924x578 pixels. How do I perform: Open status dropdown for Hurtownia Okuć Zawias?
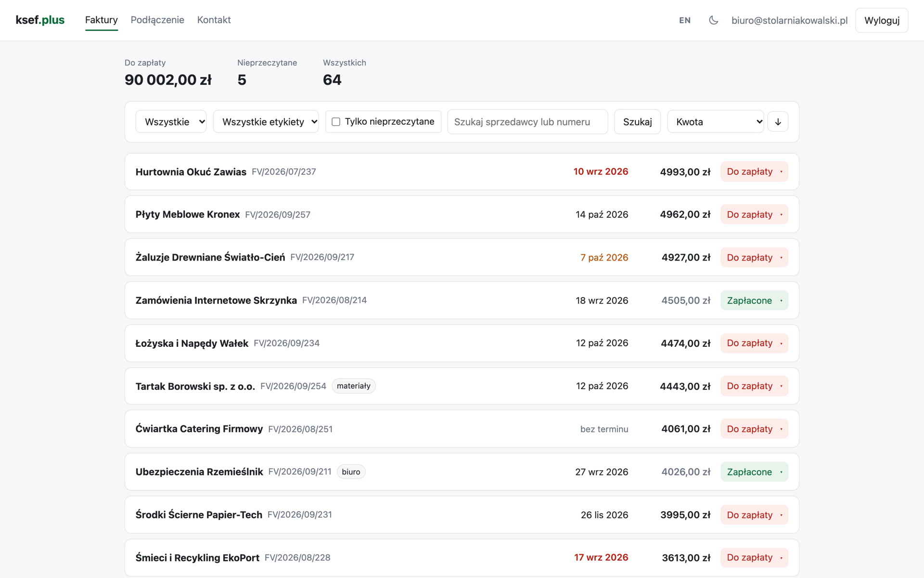pos(754,172)
